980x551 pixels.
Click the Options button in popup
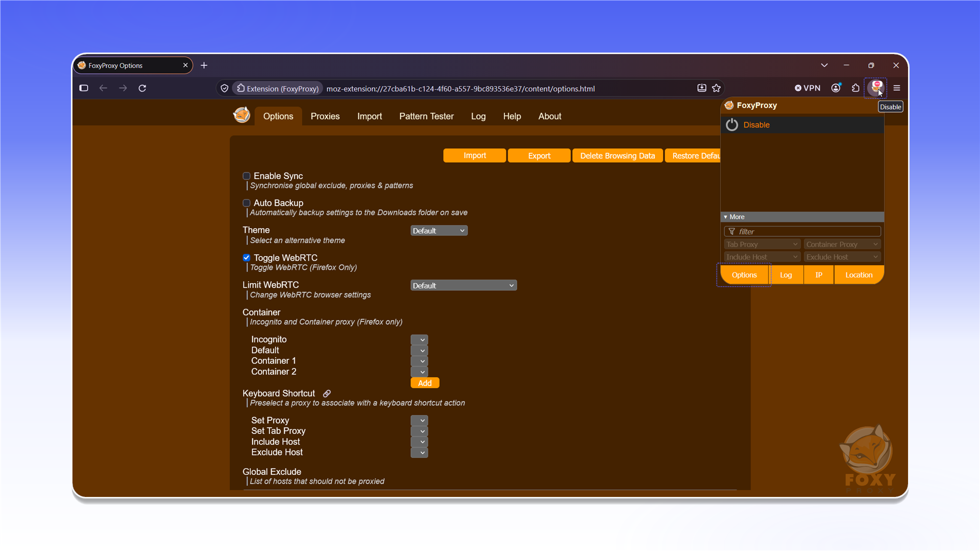click(744, 275)
